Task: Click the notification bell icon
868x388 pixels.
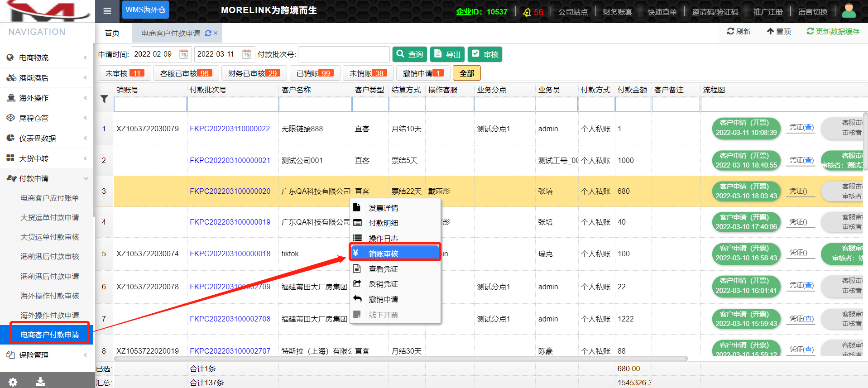Action: coord(527,12)
